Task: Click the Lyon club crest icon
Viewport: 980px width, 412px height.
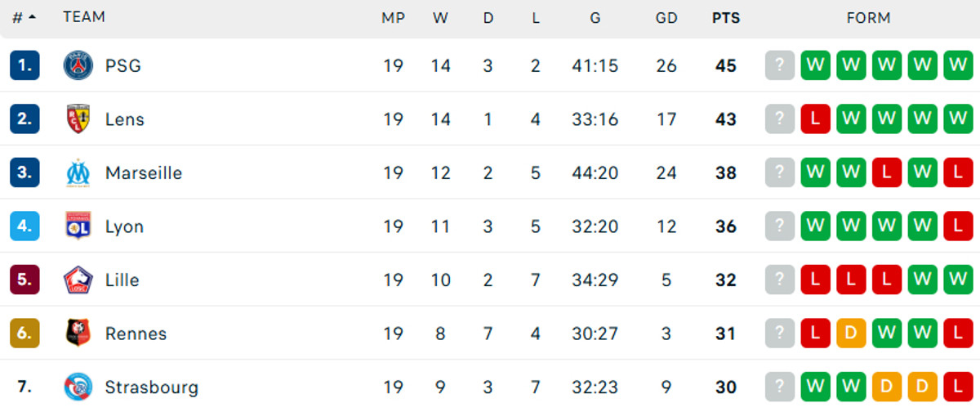Action: [78, 226]
